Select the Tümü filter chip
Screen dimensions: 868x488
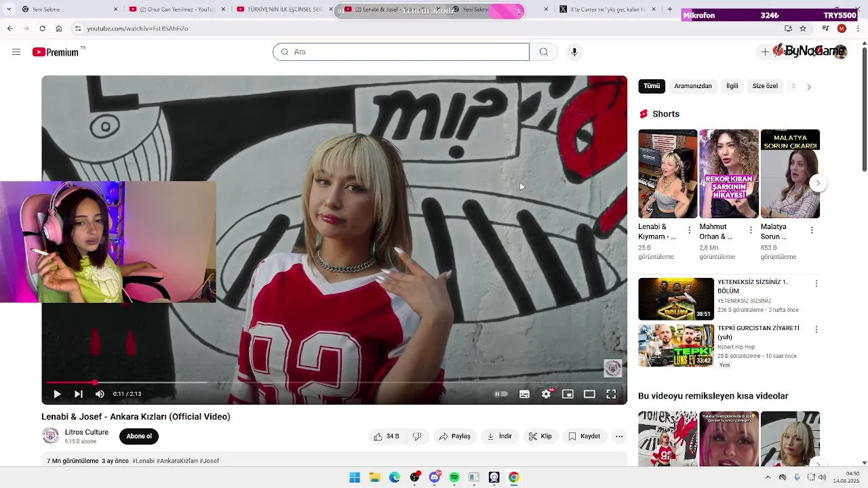click(652, 86)
